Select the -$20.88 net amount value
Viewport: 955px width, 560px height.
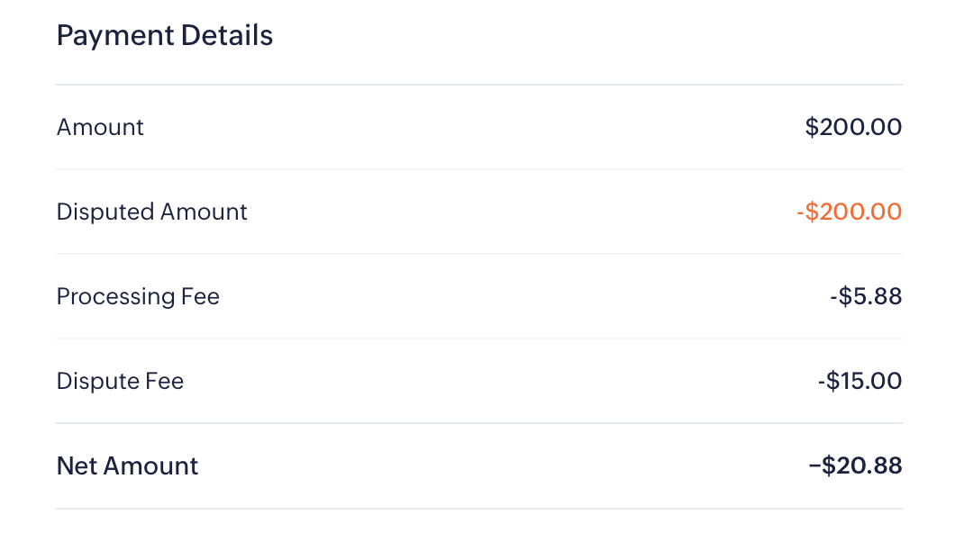click(x=855, y=465)
